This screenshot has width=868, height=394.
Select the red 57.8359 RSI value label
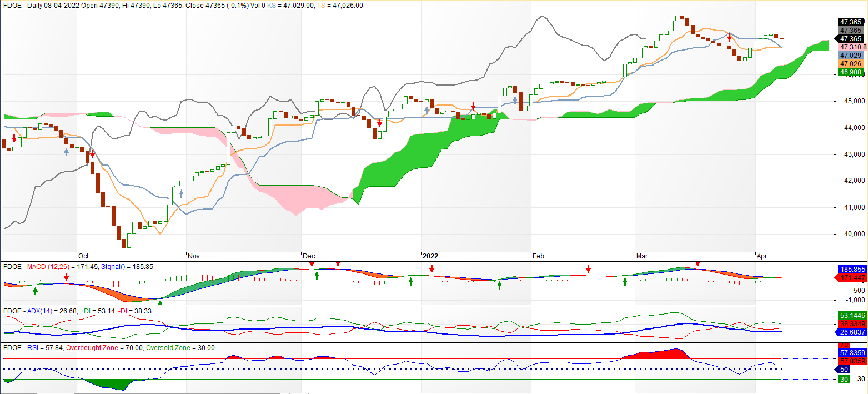tap(851, 361)
